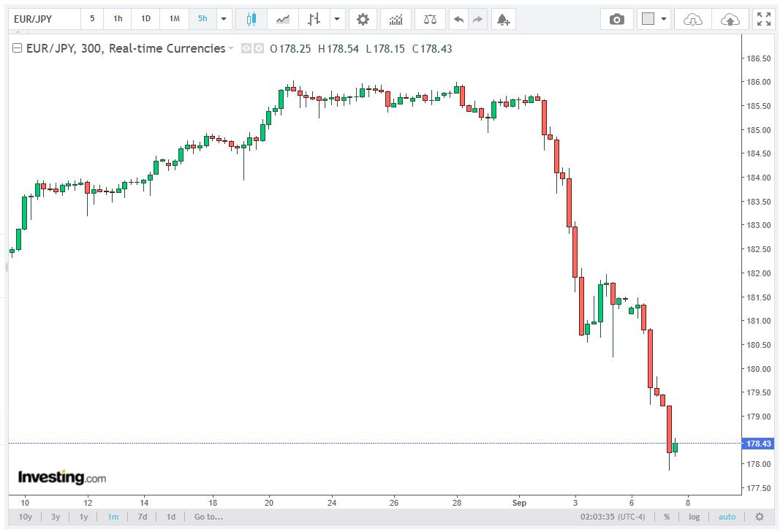Image resolution: width=783 pixels, height=532 pixels.
Task: Create an alert with the bell icon
Action: [503, 19]
